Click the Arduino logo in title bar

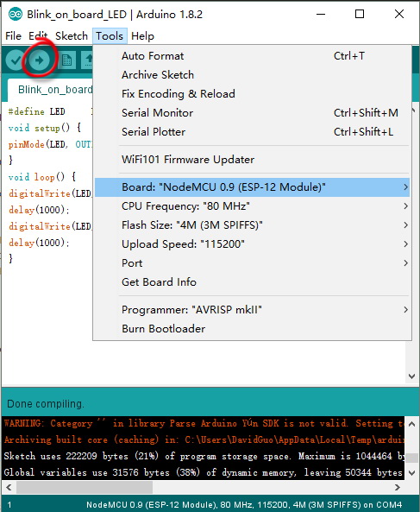pos(15,15)
